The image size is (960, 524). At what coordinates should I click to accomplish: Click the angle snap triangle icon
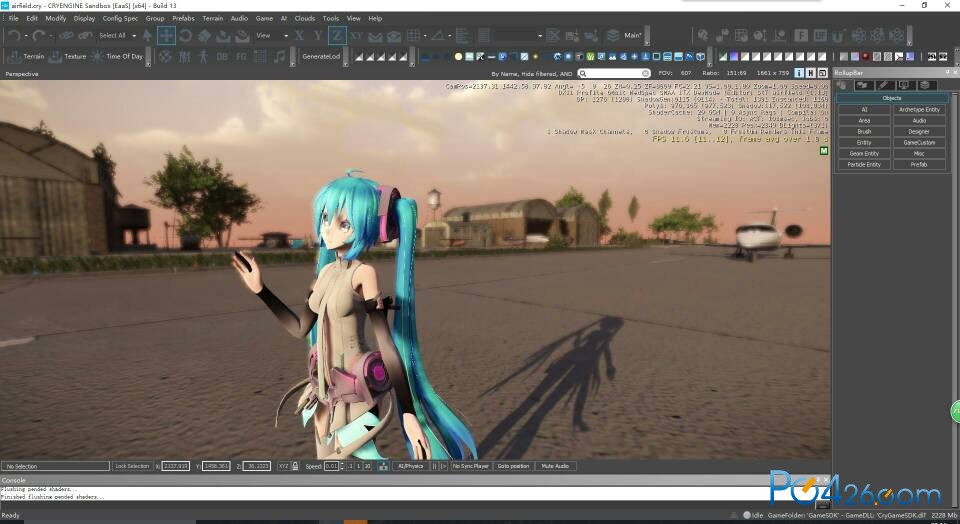pos(437,36)
